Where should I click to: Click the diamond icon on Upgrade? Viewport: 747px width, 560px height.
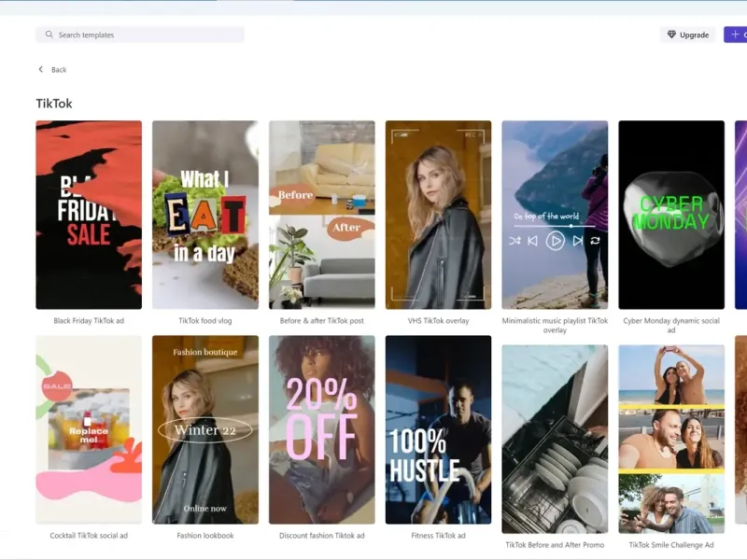click(x=671, y=35)
